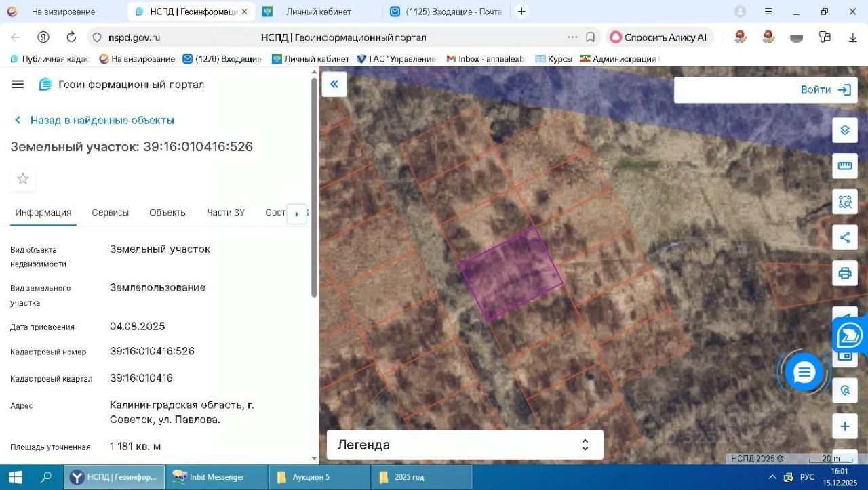Activate the area search tool on map

point(845,201)
